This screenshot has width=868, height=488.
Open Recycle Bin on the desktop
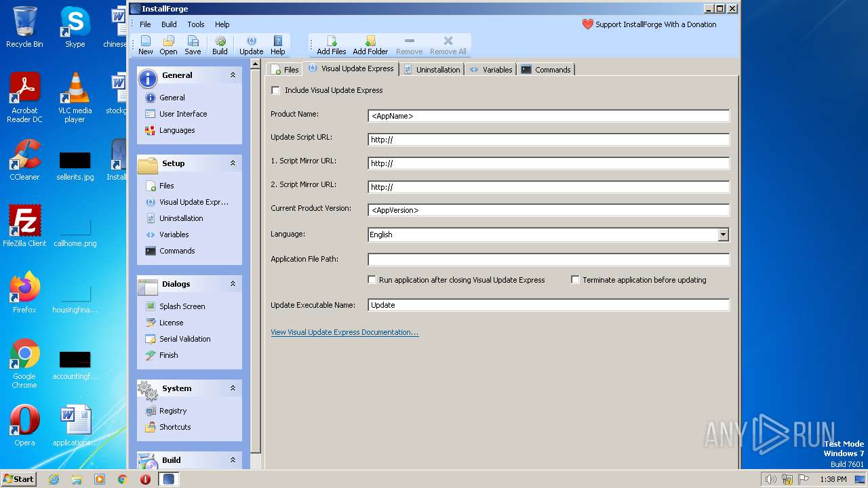pyautogui.click(x=24, y=27)
